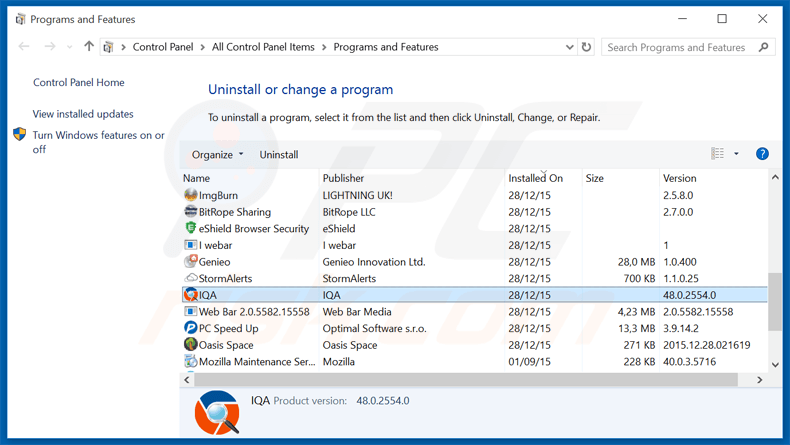
Task: Click the ImgBurn program icon
Action: pos(190,195)
